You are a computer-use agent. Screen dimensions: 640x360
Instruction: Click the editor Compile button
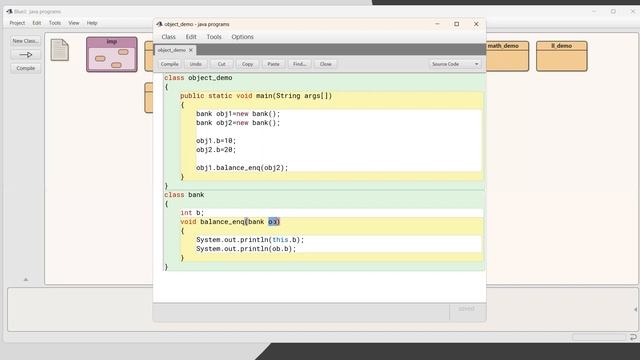(169, 64)
